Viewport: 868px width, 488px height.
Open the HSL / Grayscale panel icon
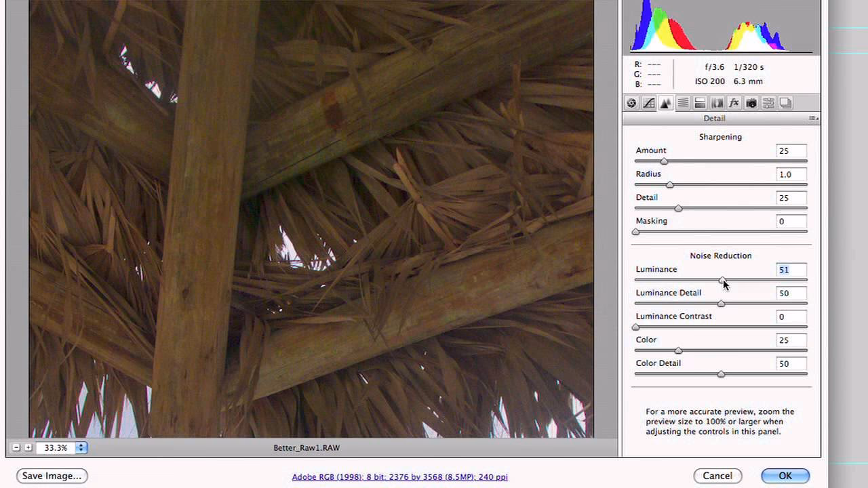point(683,103)
